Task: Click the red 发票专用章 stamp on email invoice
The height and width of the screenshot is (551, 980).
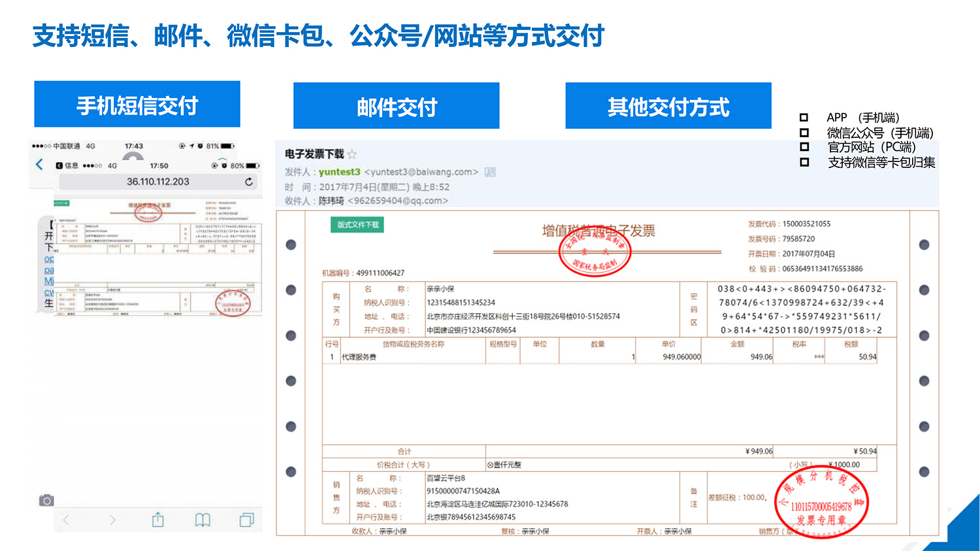Action: (821, 501)
